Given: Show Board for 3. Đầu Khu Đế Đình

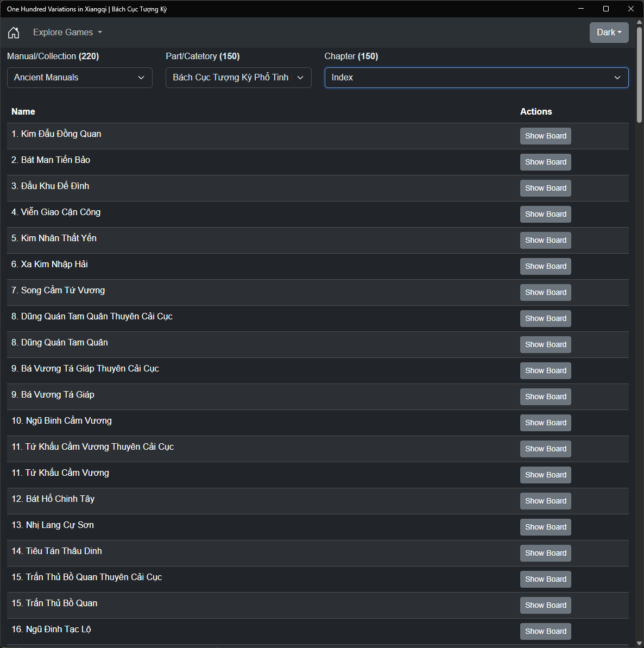Looking at the screenshot, I should [x=545, y=188].
